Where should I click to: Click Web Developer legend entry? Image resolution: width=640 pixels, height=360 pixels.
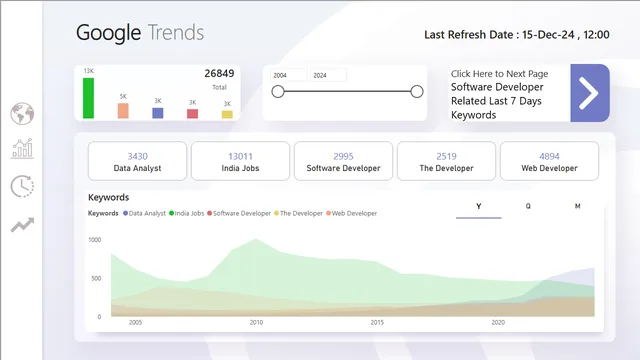click(x=351, y=213)
